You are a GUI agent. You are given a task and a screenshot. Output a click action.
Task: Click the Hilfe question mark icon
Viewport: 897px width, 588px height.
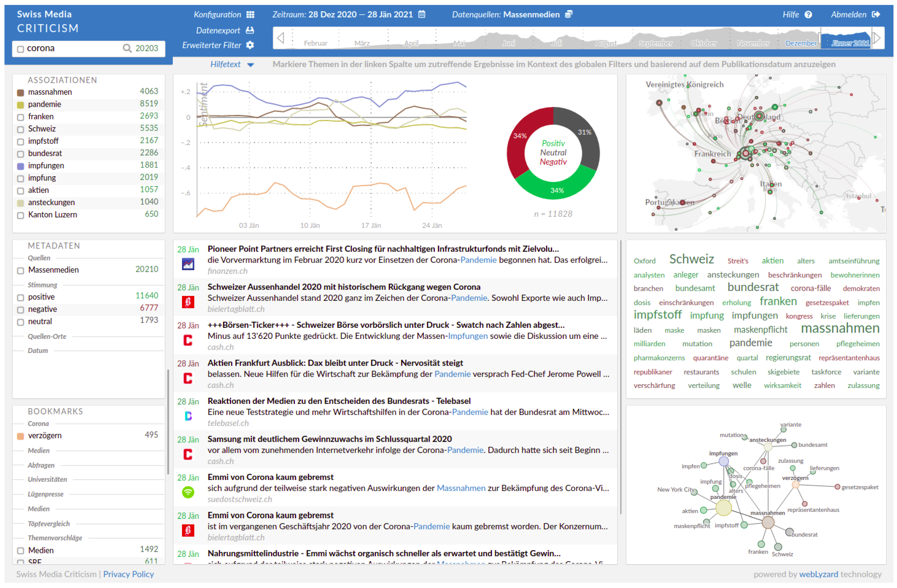point(808,15)
